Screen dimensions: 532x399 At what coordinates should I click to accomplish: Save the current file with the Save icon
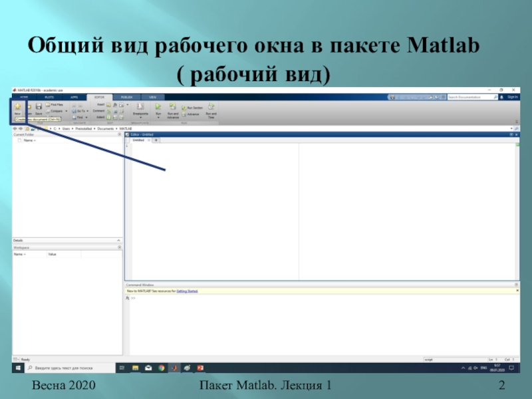tap(39, 106)
